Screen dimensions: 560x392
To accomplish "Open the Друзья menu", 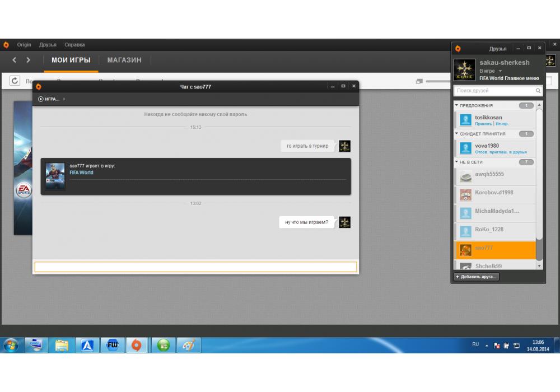I will tap(48, 45).
